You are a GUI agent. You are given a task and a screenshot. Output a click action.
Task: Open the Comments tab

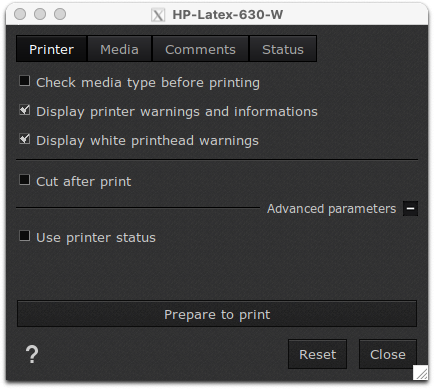pyautogui.click(x=200, y=49)
